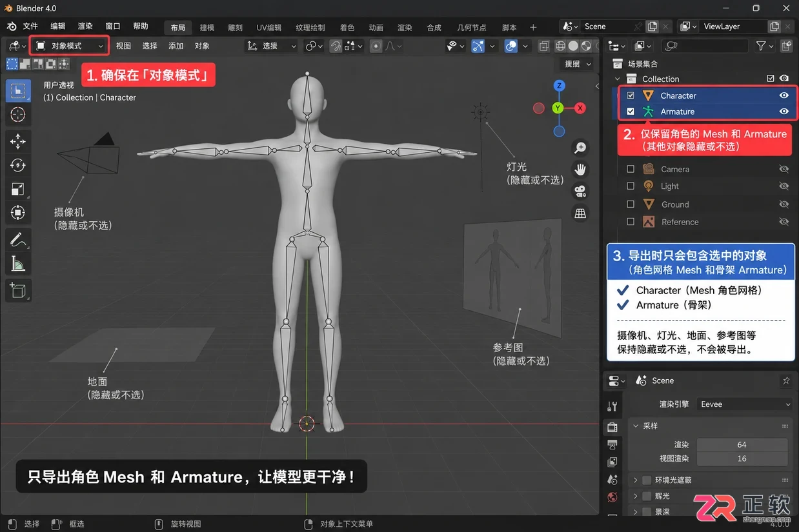
Task: Click the red X axis gizmo
Action: click(580, 108)
